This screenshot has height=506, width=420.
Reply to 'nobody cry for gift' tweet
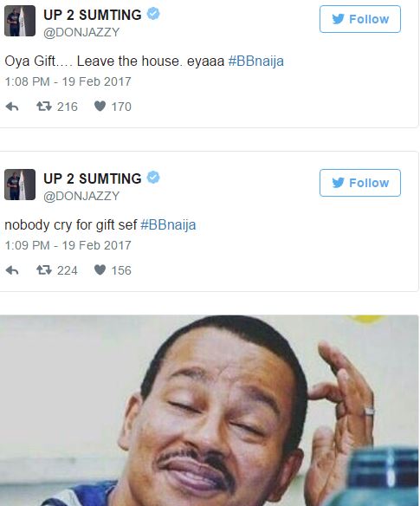(12, 270)
